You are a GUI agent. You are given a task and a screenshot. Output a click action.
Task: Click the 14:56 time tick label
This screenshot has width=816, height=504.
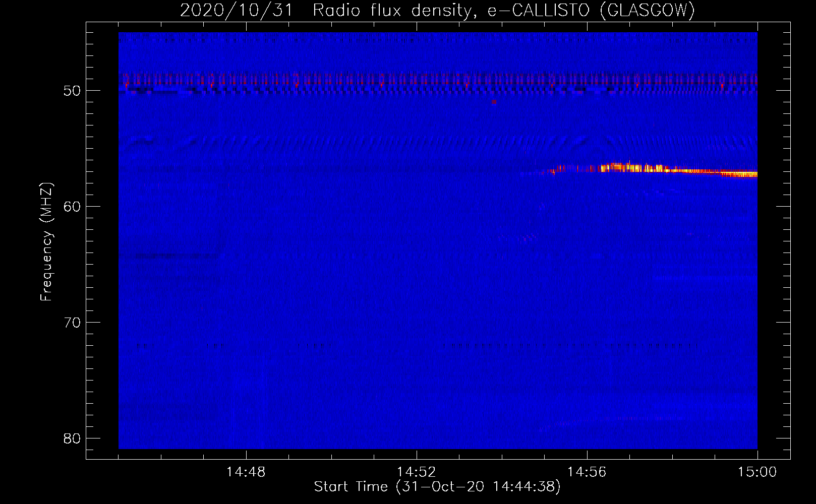[x=587, y=472]
